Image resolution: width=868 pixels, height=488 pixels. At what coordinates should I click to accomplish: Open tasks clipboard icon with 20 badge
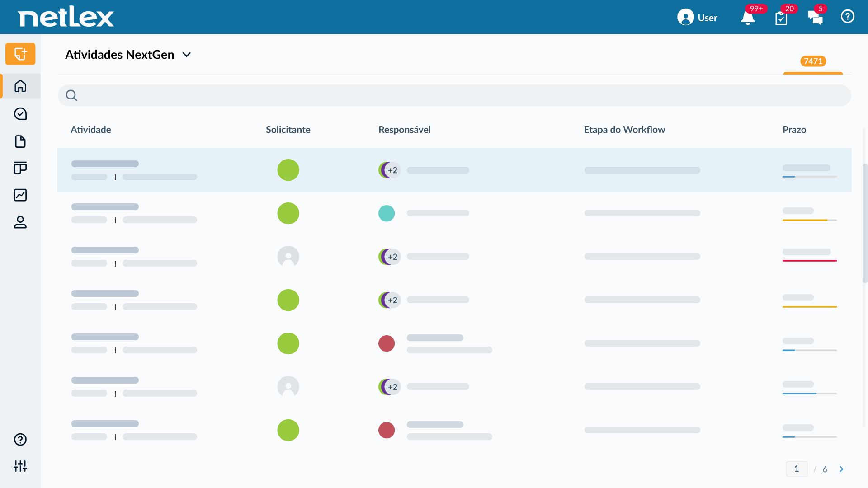click(x=781, y=18)
